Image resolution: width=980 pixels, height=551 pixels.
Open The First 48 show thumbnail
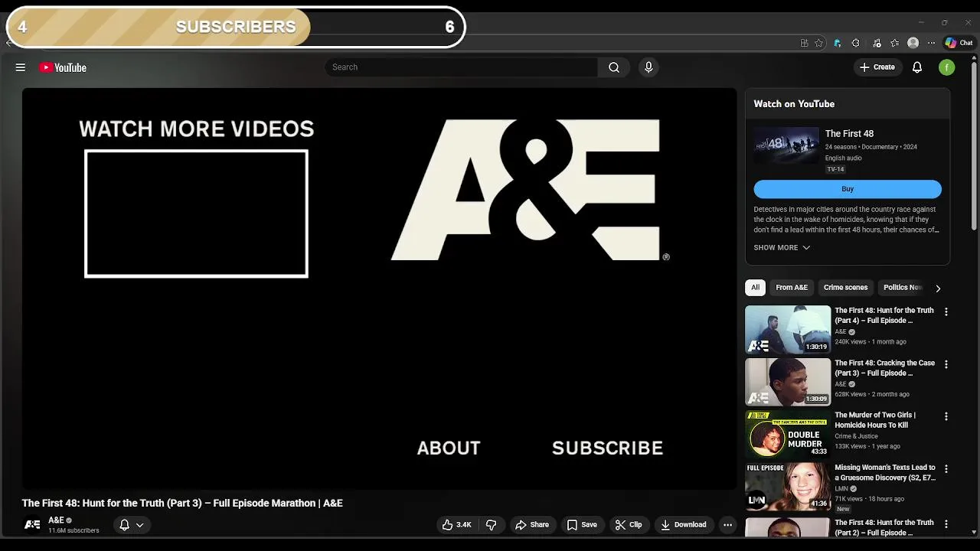coord(786,145)
